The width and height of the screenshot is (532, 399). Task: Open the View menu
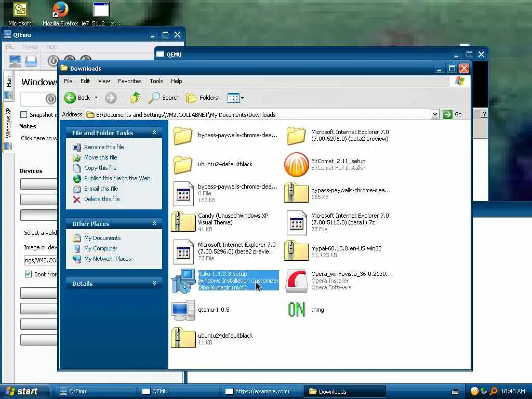click(104, 81)
